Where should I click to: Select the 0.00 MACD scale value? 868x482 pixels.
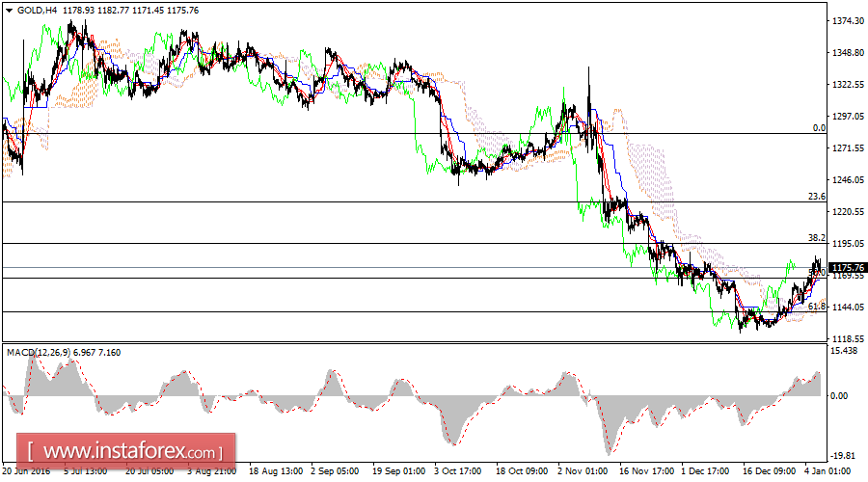click(840, 396)
